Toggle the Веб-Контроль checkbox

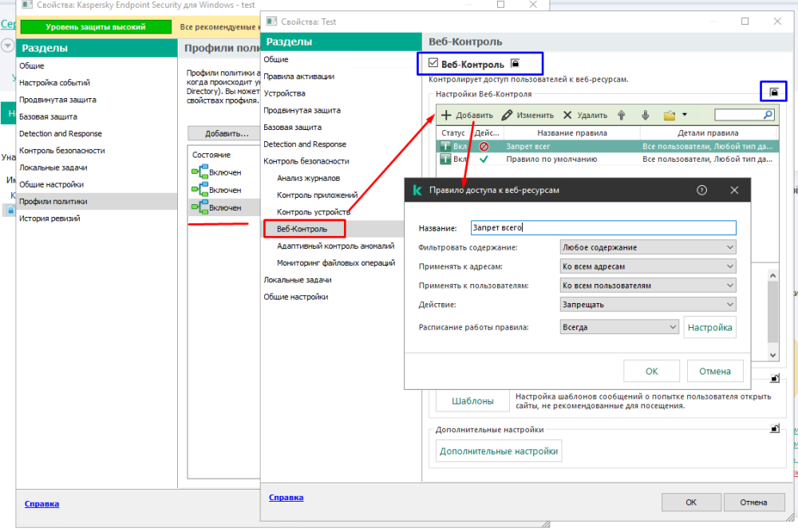click(x=433, y=63)
